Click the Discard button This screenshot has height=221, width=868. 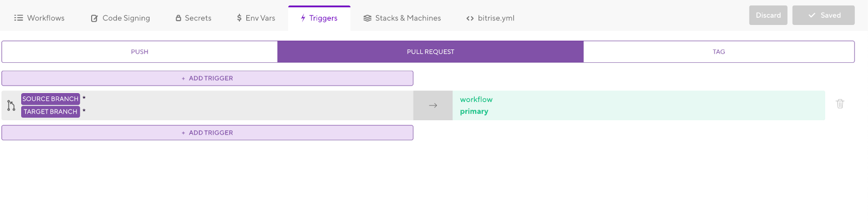coord(768,15)
